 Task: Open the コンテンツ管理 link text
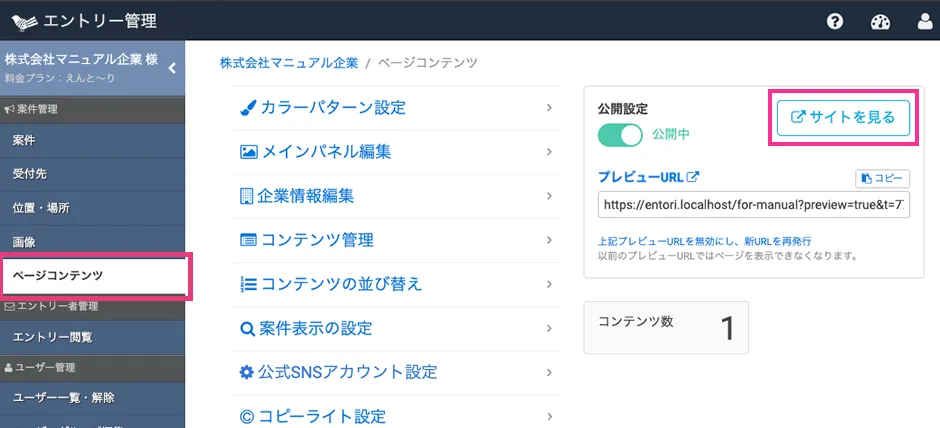[317, 240]
